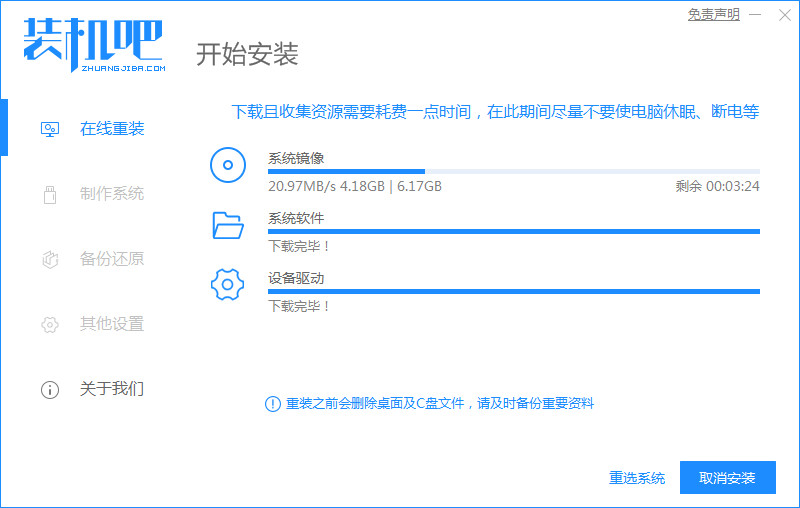The image size is (800, 508).
Task: Open the 关于我们 section label
Action: click(112, 389)
